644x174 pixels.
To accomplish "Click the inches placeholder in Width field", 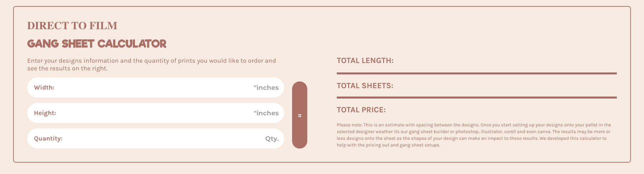I will point(266,88).
